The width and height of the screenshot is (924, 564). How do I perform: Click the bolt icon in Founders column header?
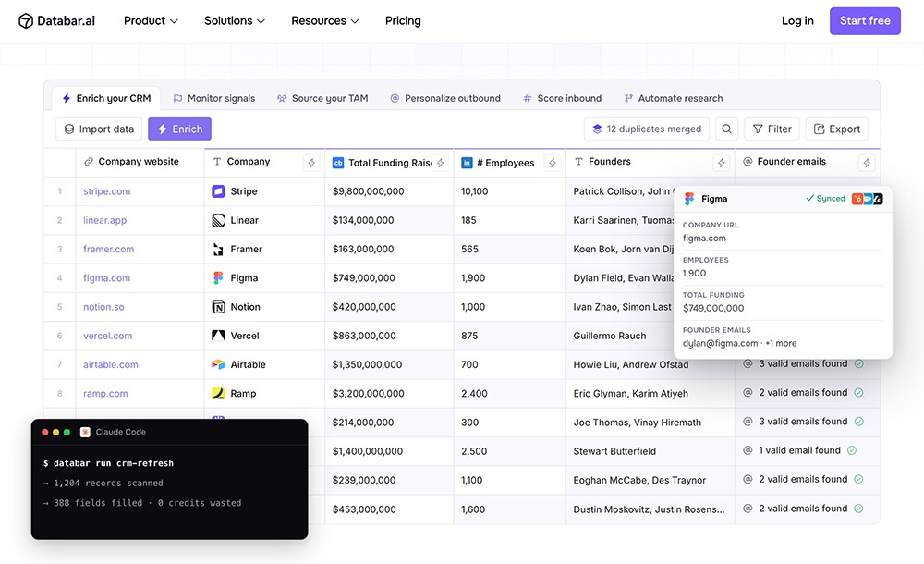tap(722, 163)
